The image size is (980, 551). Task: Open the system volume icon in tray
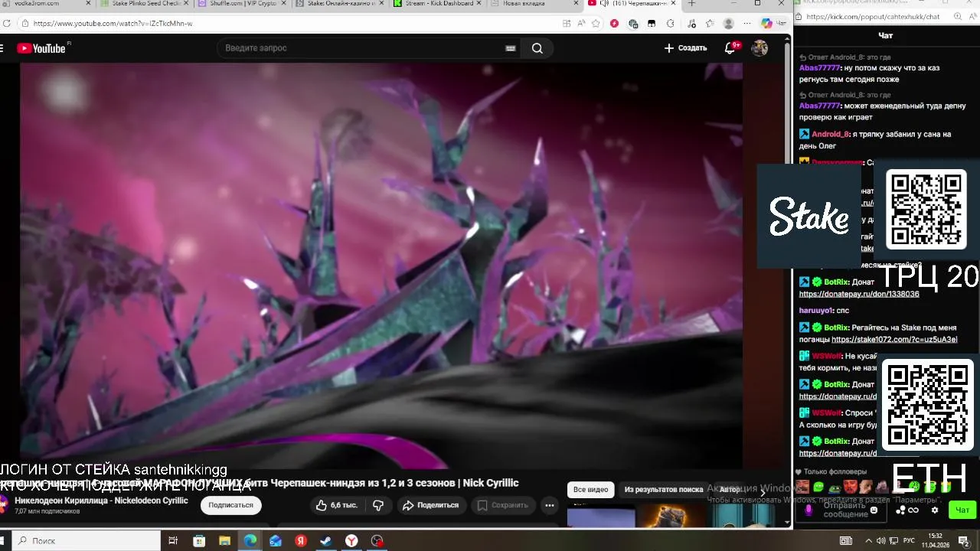880,540
